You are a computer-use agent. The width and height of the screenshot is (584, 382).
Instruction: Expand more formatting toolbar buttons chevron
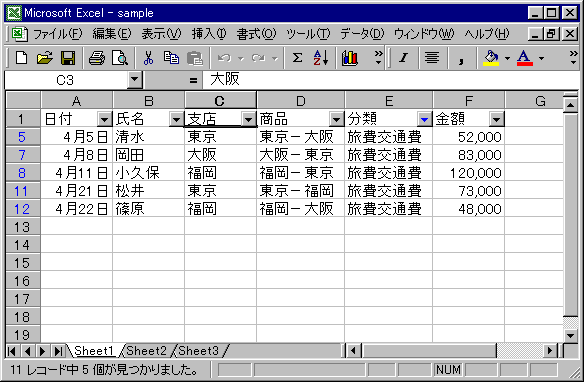pos(573,58)
